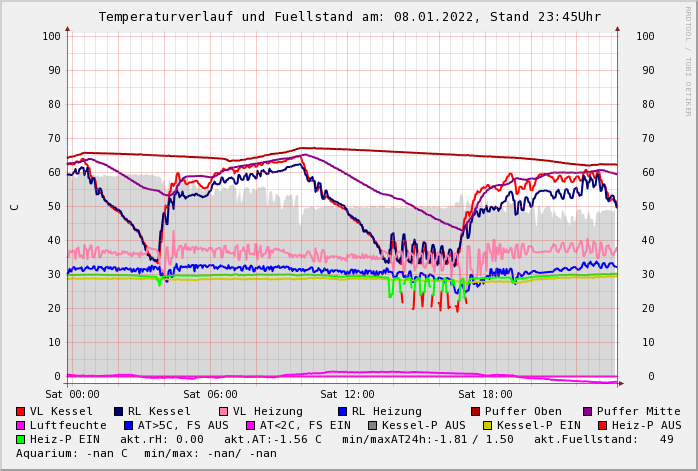Click the dark blue RL Kessel swatch

coord(118,411)
